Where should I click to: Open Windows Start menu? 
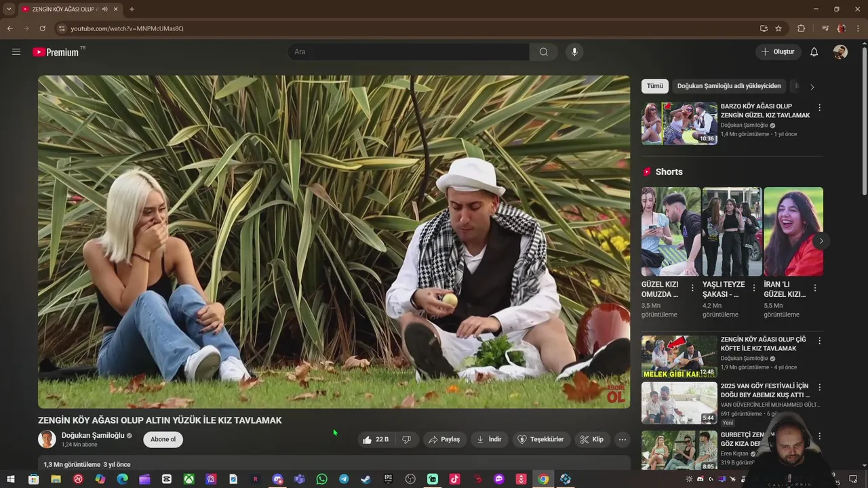(x=11, y=479)
